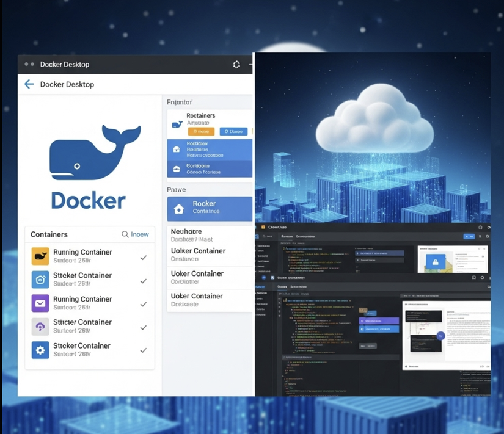Click the small whale icon beside Roctainers
This screenshot has height=434, width=504.
pyautogui.click(x=177, y=124)
